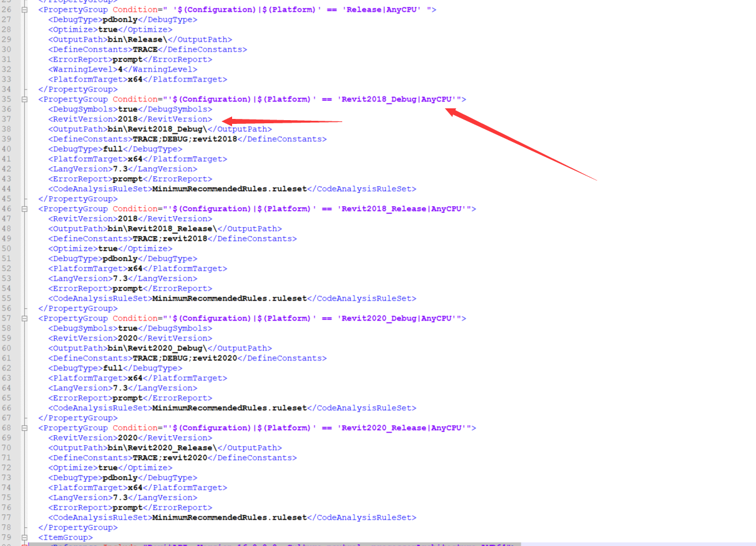The width and height of the screenshot is (756, 546).
Task: Click 'TRACE;revit2020' constants on line 71
Action: click(x=170, y=458)
